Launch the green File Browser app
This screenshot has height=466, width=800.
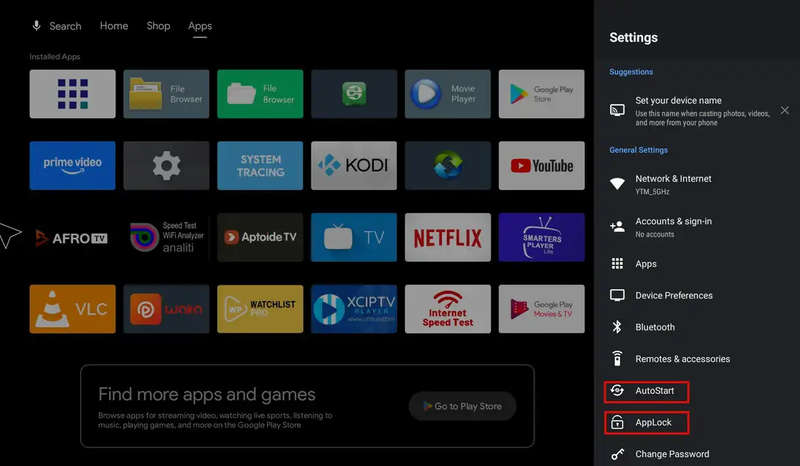tap(260, 94)
